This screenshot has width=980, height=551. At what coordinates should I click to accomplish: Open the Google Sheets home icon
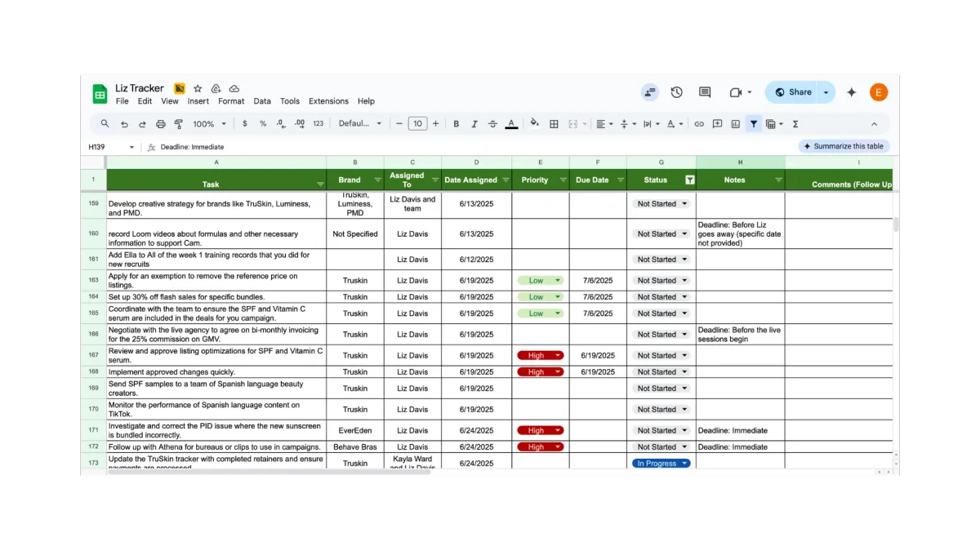pos(100,94)
